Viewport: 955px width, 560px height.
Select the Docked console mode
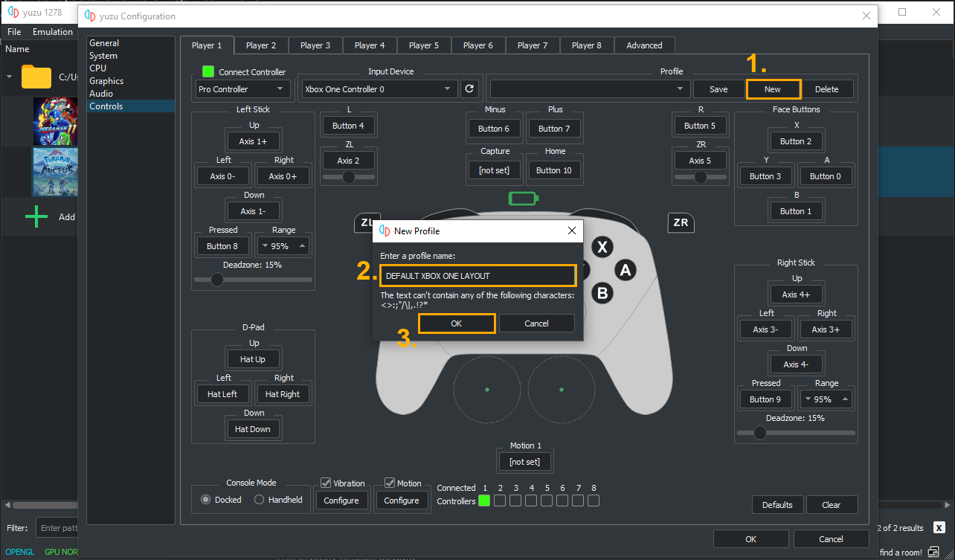point(206,500)
